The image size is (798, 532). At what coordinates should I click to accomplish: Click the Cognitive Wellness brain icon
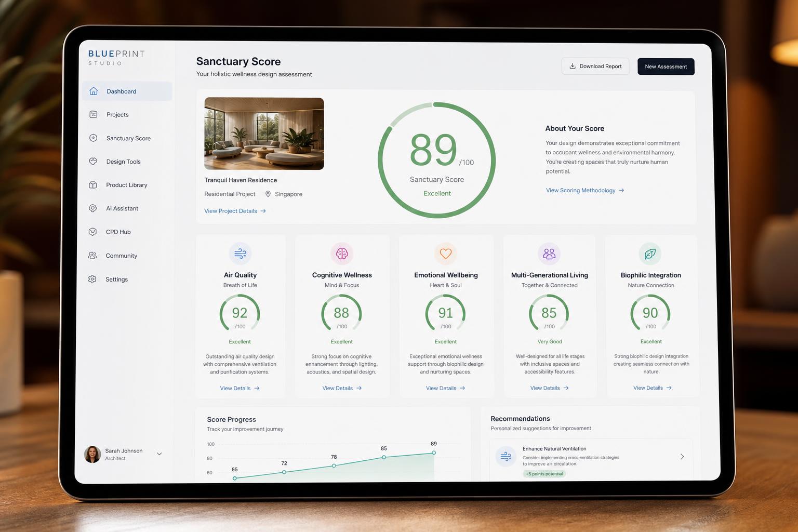click(x=342, y=254)
